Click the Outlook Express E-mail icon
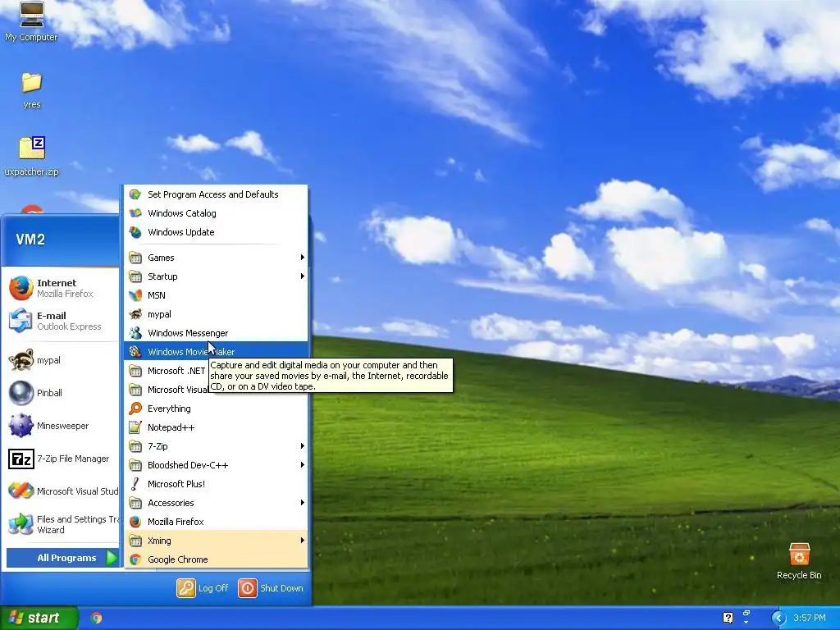The height and width of the screenshot is (630, 840). [21, 321]
